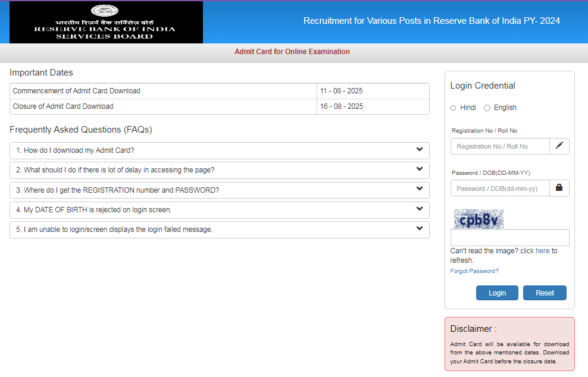Expand the delay in accessing page FAQ chevron

[420, 169]
